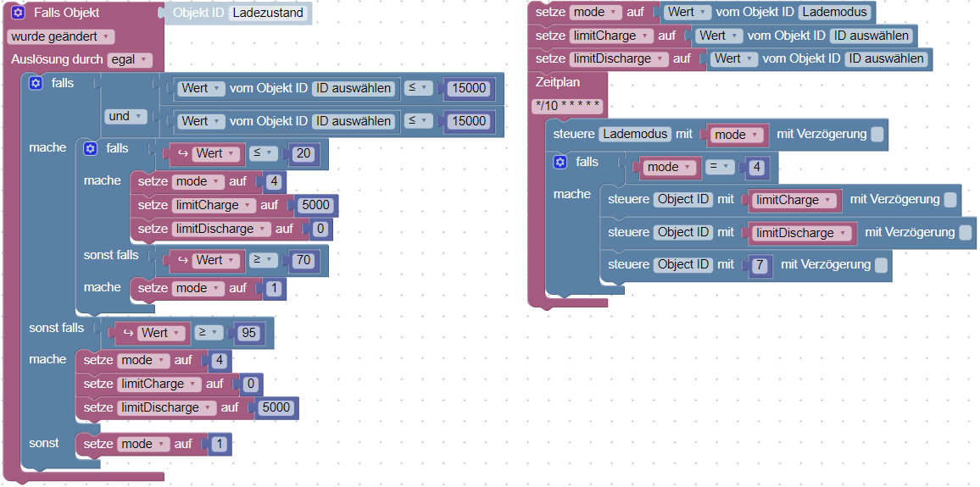This screenshot has height=487, width=980.
Task: Open the 'egal' trigger source dropdown
Action: click(x=131, y=61)
